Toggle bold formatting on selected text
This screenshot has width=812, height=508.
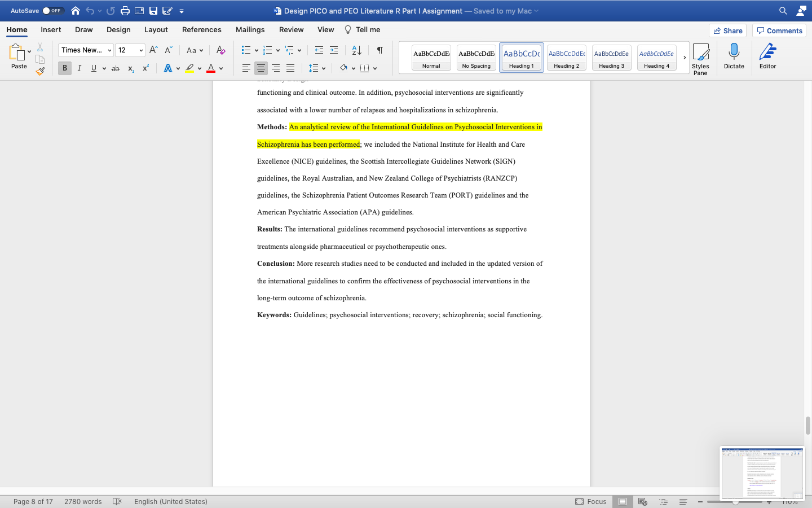click(x=64, y=68)
